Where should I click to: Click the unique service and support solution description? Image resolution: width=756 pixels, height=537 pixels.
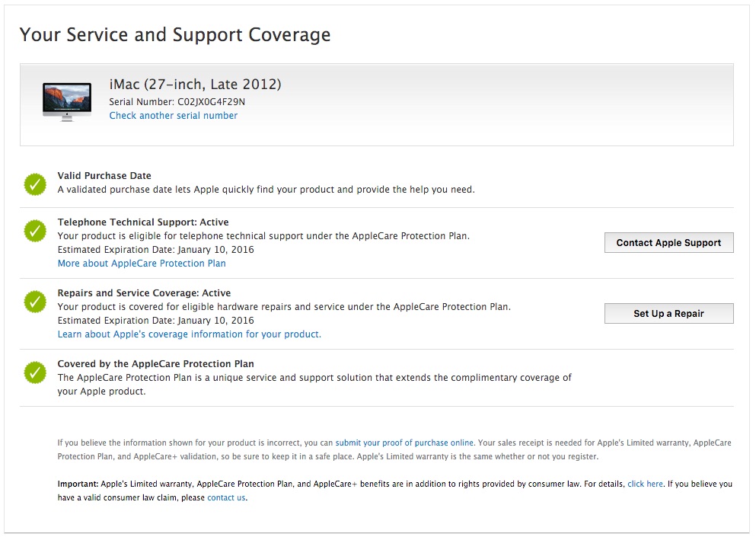314,385
